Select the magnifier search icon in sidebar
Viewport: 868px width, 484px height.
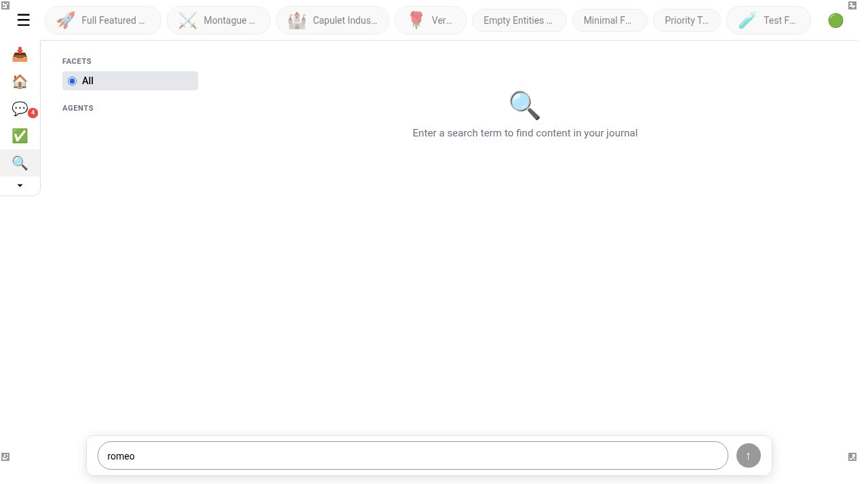coord(20,163)
